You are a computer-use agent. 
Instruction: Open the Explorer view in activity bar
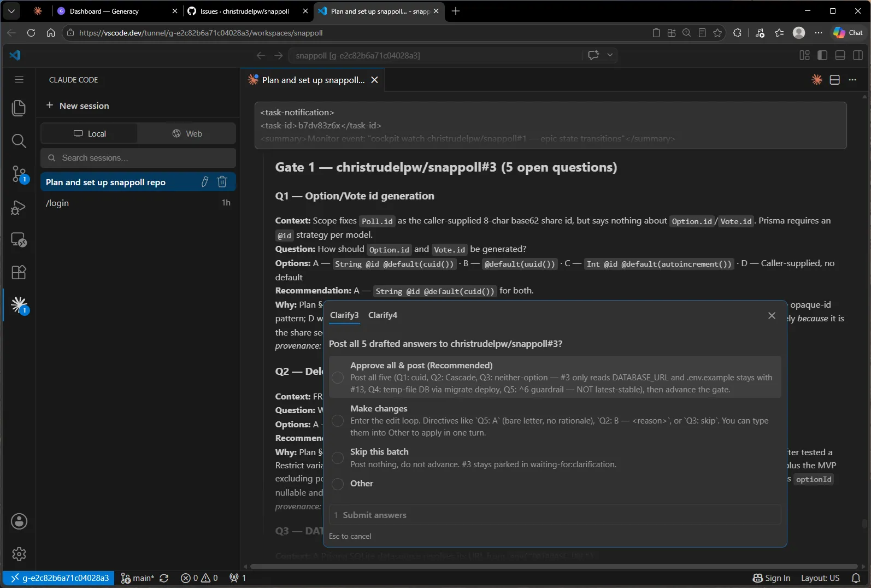(19, 108)
